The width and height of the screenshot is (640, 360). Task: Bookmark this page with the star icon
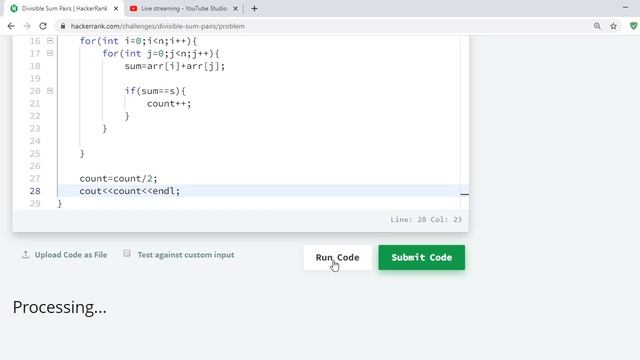(613, 26)
